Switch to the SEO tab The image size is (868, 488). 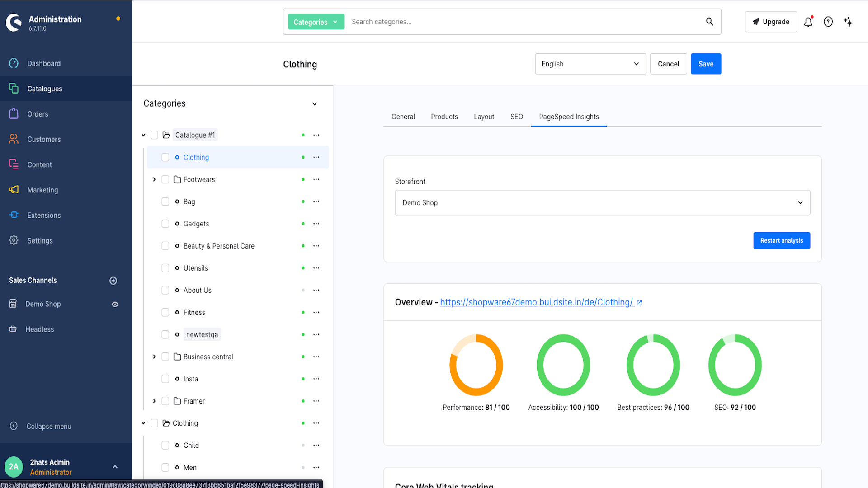tap(517, 117)
